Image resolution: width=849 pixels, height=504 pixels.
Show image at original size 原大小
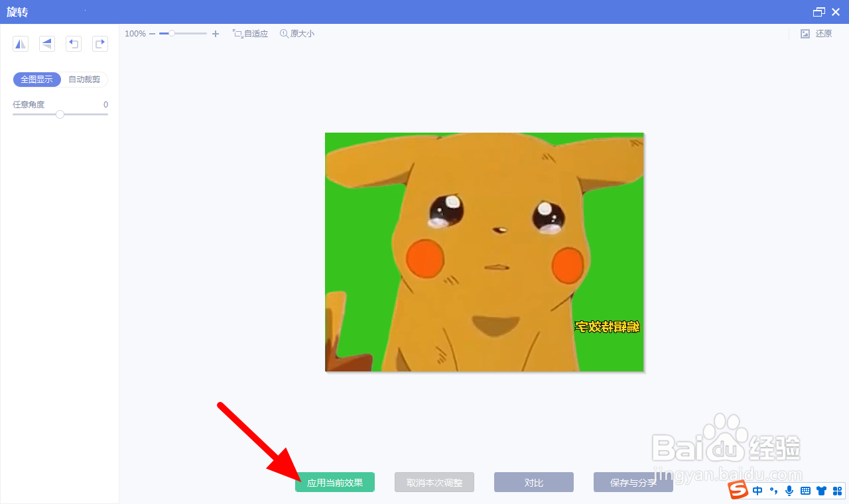coord(297,33)
